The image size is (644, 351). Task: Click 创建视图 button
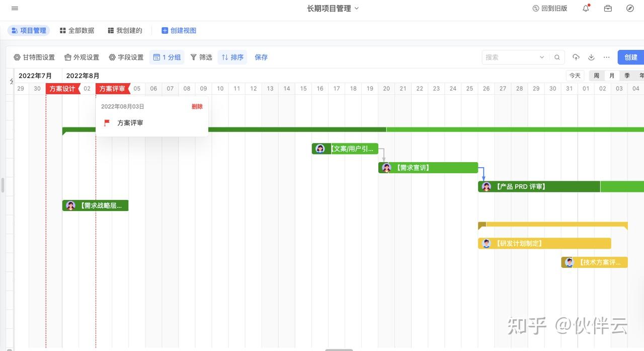click(179, 31)
